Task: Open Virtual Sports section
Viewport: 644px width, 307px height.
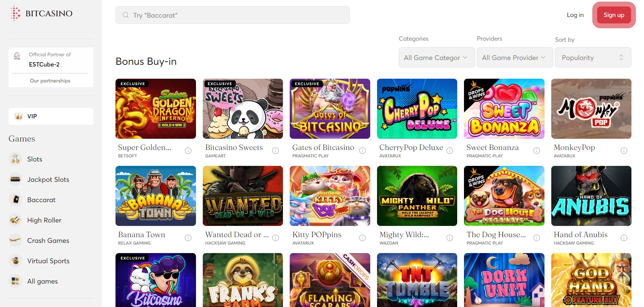Action: pos(48,261)
